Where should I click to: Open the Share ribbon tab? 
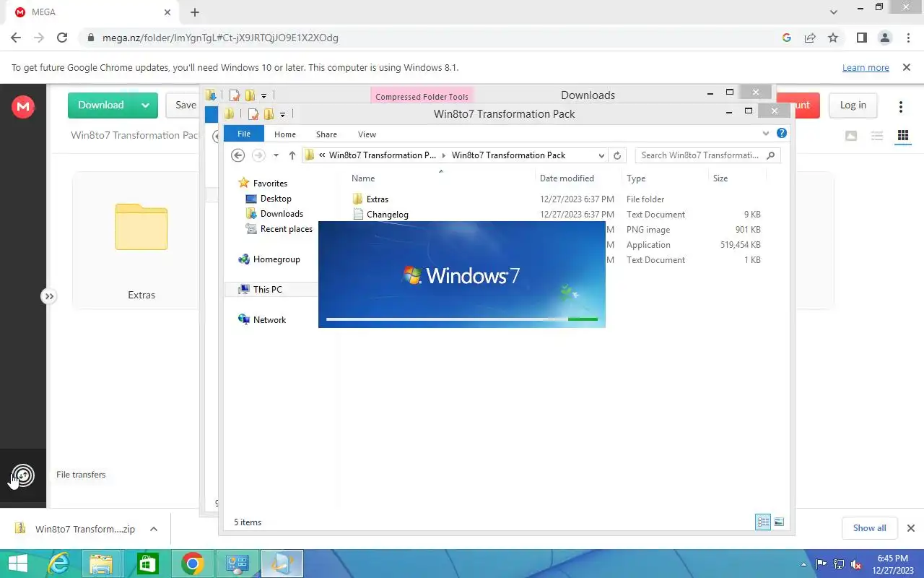point(326,134)
